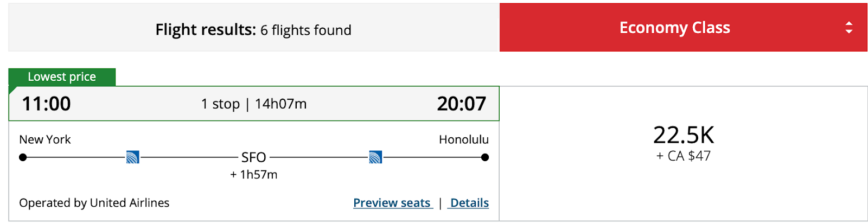The image size is (868, 223).
Task: Click United Airlines logo on first flight segment
Action: coord(132,157)
